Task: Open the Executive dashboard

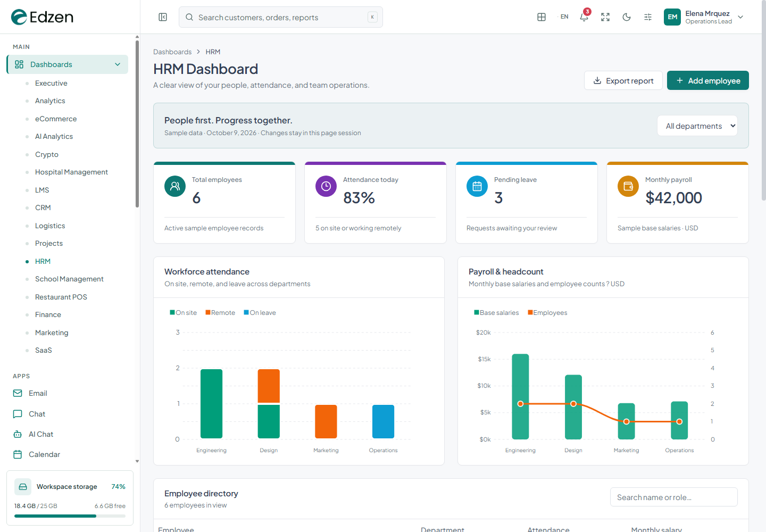Action: (51, 83)
